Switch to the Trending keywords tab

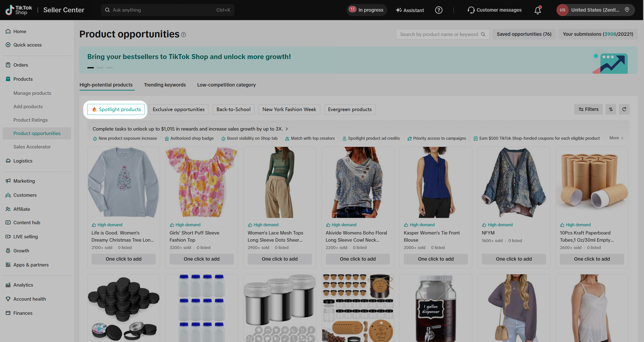[x=165, y=85]
